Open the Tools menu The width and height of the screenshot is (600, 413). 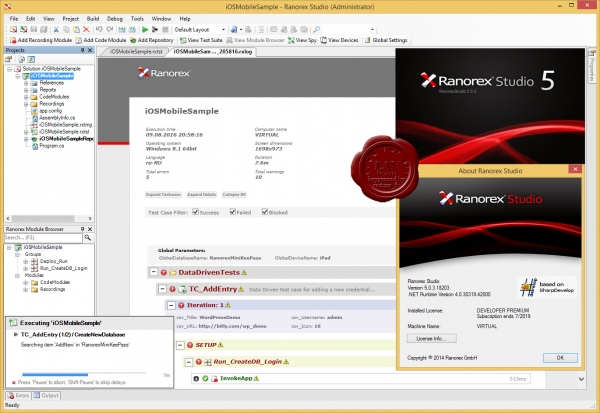pyautogui.click(x=137, y=19)
